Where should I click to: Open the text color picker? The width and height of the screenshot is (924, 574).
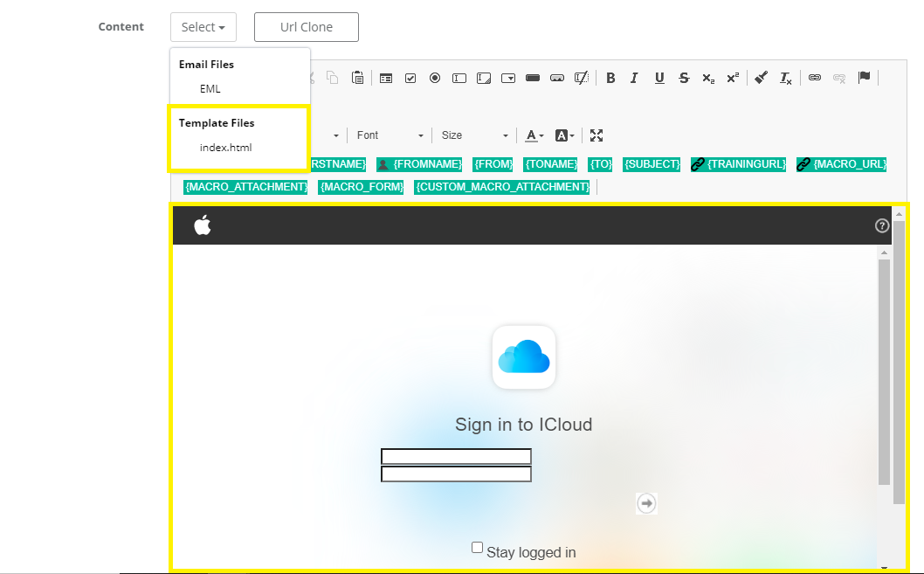pos(534,135)
